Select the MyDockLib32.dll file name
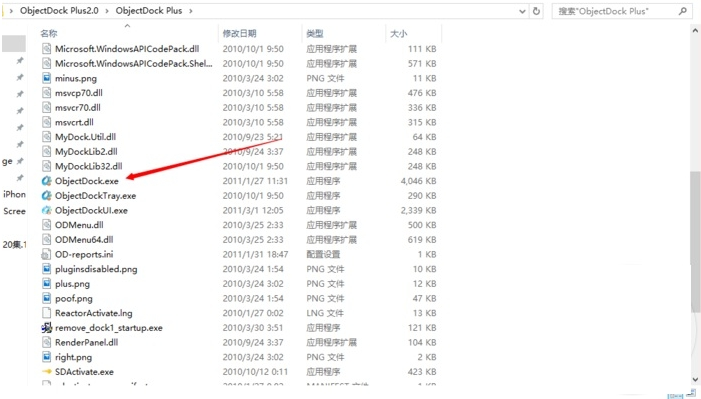 (89, 166)
